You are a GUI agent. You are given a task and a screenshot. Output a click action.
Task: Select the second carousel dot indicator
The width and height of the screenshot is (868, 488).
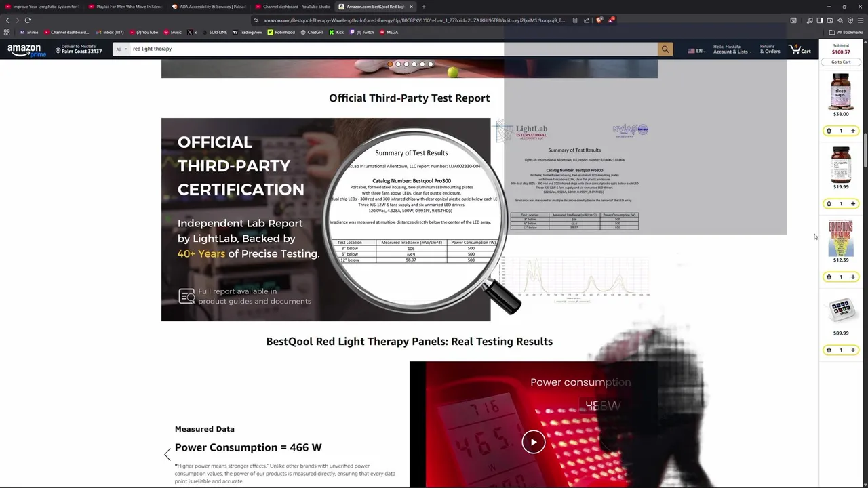(x=398, y=64)
